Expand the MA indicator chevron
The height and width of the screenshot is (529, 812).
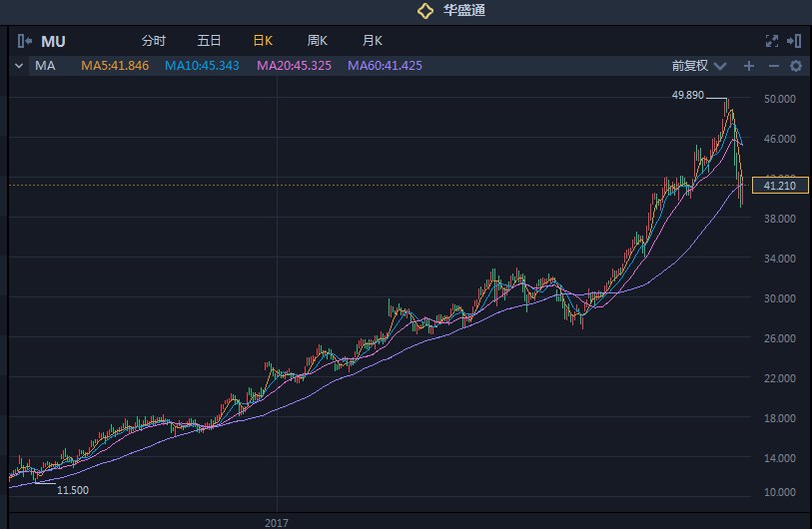point(19,66)
